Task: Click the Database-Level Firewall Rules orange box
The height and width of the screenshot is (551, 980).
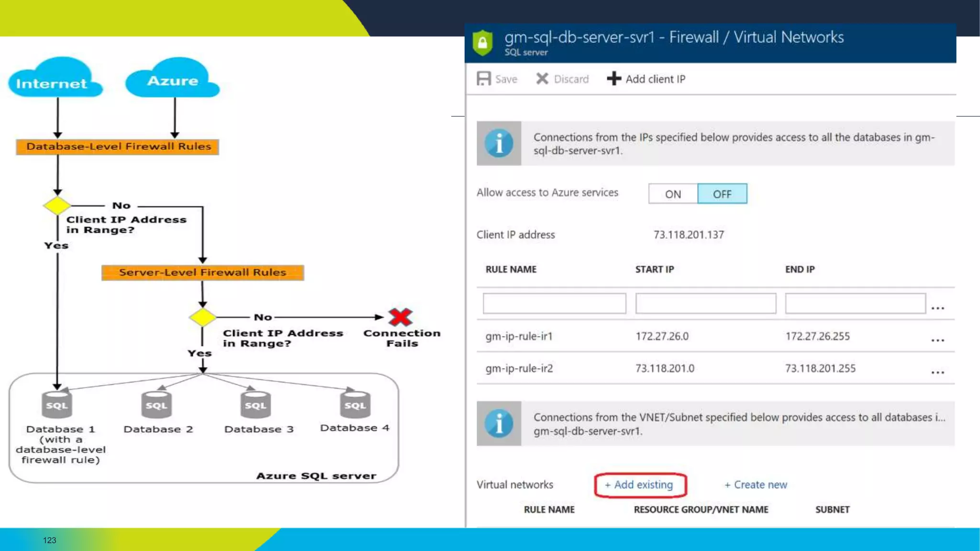Action: click(117, 146)
